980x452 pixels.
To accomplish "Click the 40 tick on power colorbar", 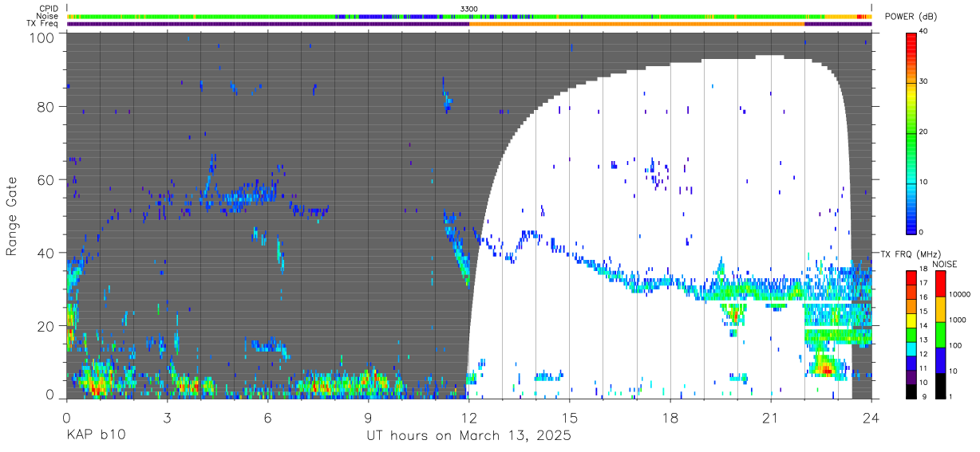I will coord(924,31).
